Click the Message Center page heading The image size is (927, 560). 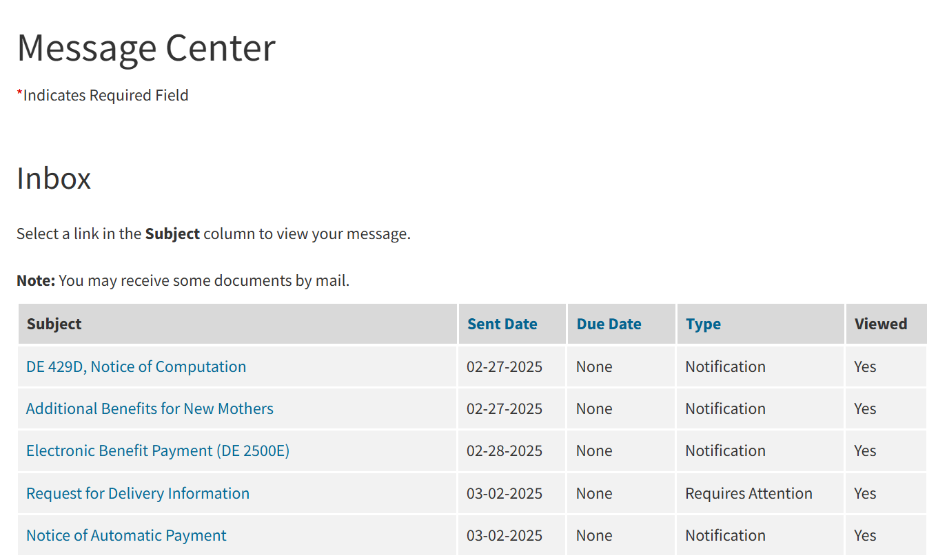146,48
